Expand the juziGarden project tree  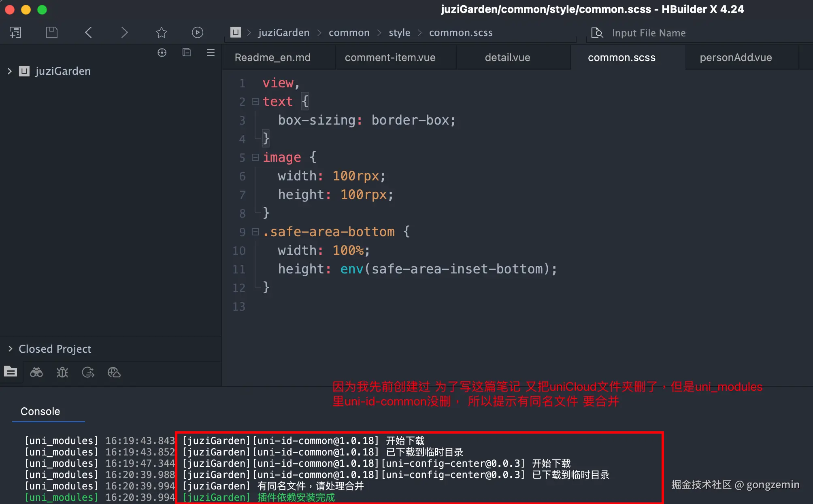[10, 71]
